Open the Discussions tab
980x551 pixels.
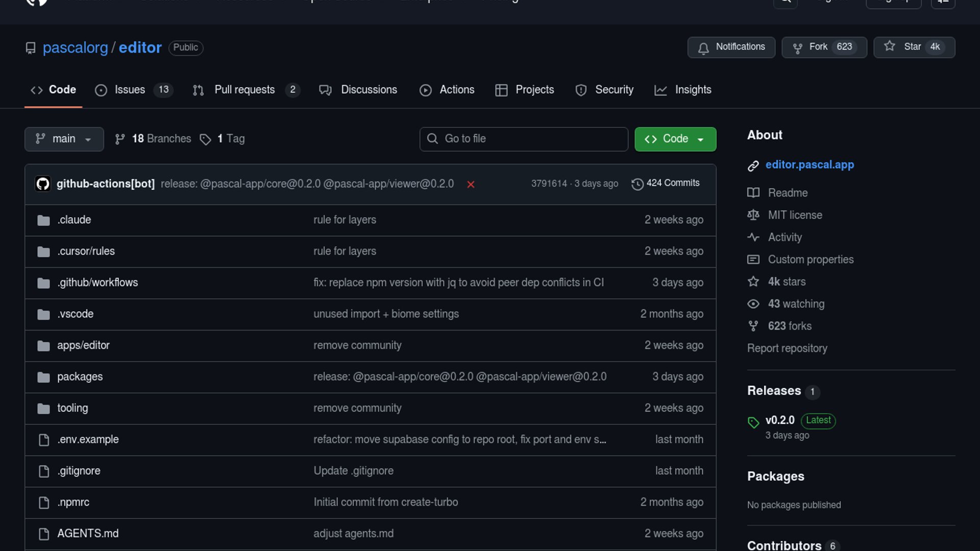pyautogui.click(x=358, y=90)
